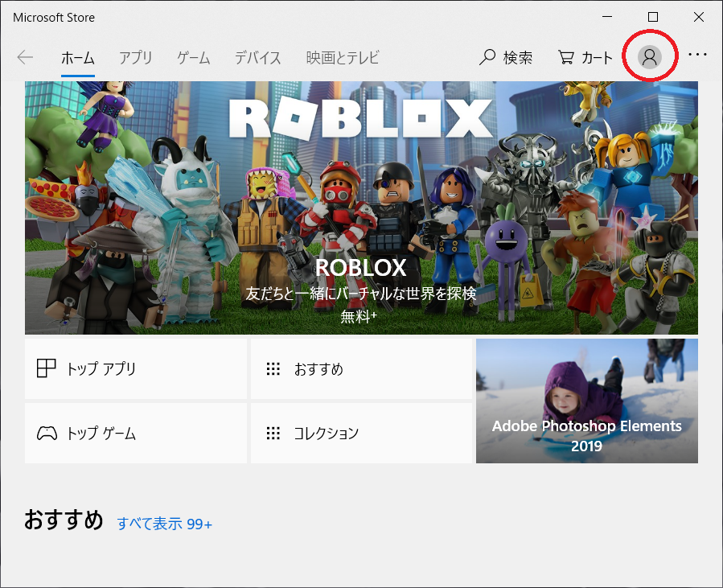
Task: Click the back arrow icon
Action: (25, 58)
